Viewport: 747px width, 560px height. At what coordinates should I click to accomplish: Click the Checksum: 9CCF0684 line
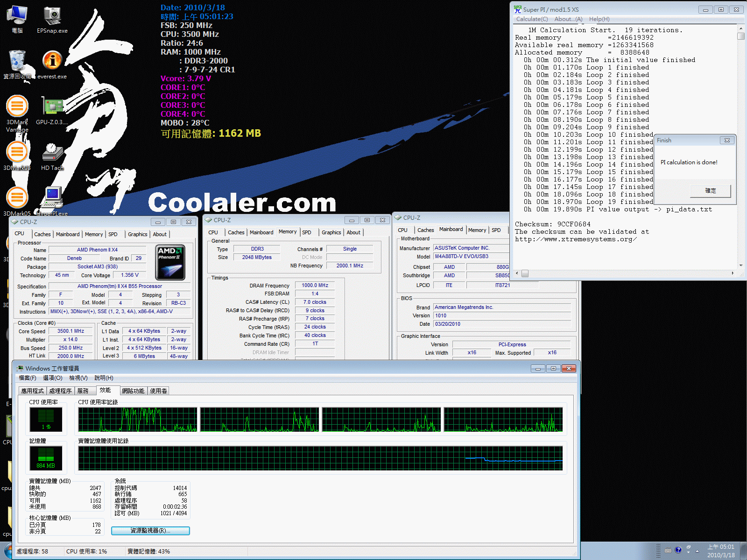(x=553, y=224)
